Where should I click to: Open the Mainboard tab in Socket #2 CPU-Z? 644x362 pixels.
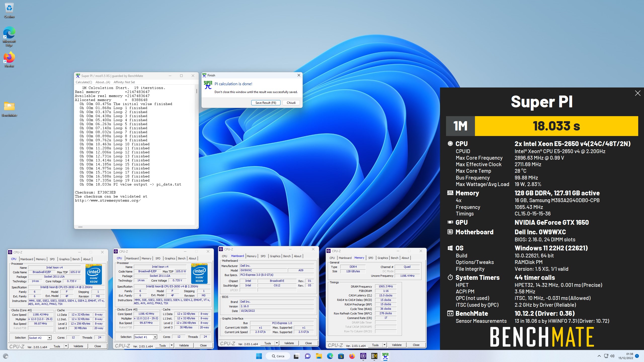click(x=27, y=259)
